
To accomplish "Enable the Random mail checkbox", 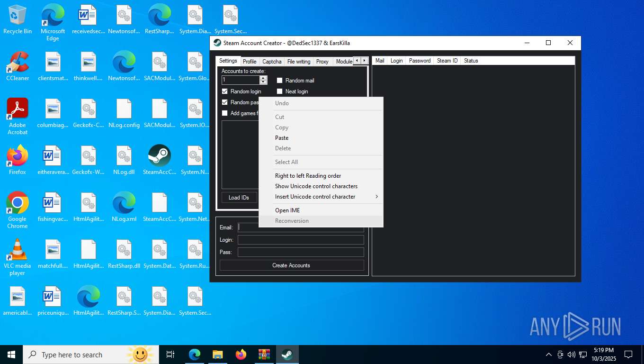I will 279,81.
